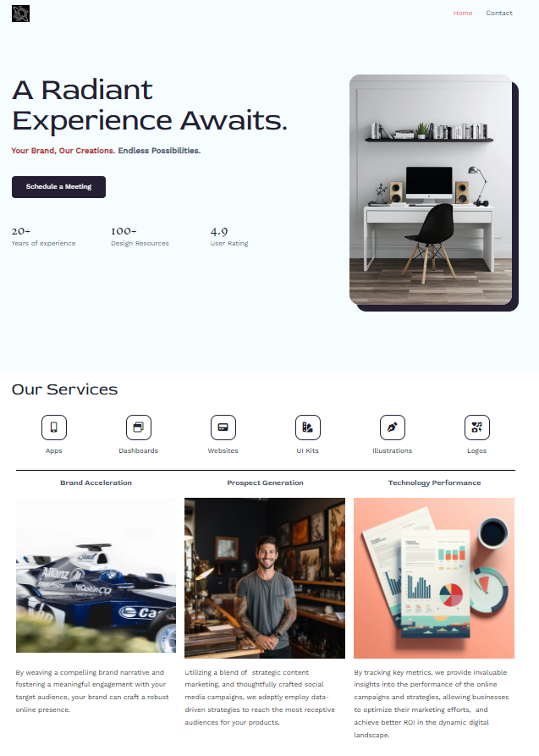
Task: Open the Illustrations pen icon
Action: pos(393,428)
